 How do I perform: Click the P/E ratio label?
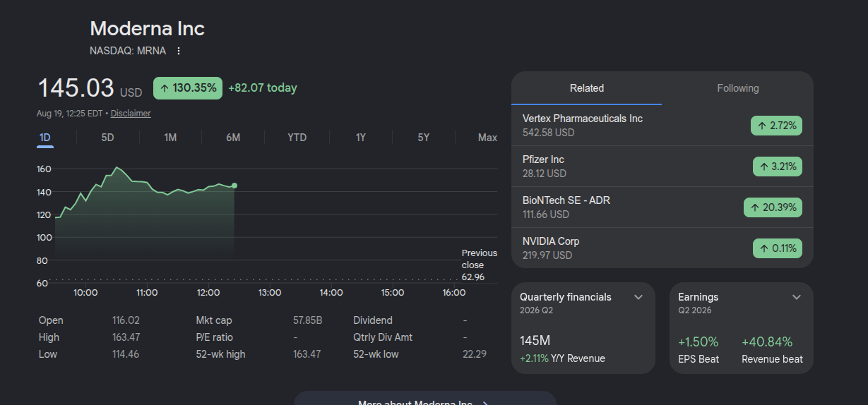click(215, 337)
